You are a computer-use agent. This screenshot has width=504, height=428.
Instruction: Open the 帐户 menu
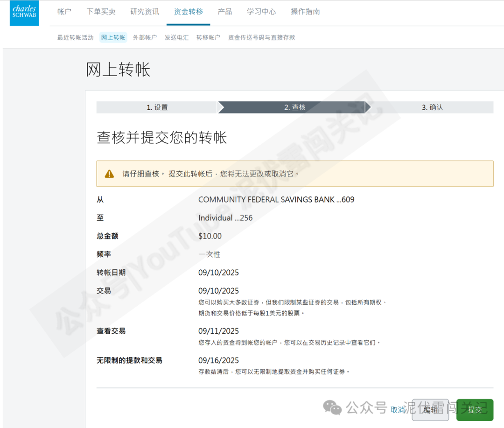[x=64, y=12]
